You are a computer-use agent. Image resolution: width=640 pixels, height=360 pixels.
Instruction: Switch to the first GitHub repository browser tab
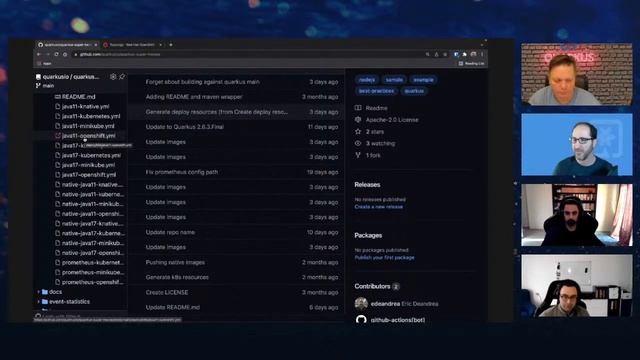(67, 44)
